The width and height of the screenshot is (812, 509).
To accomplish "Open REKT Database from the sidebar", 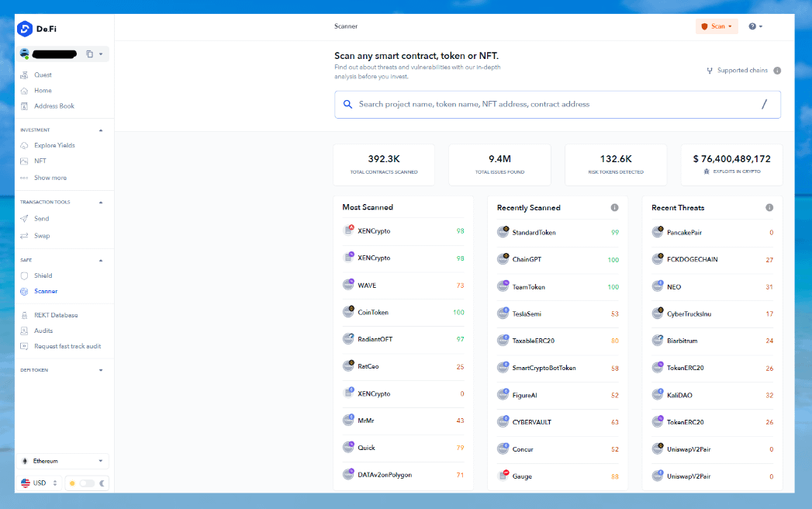I will [x=56, y=315].
